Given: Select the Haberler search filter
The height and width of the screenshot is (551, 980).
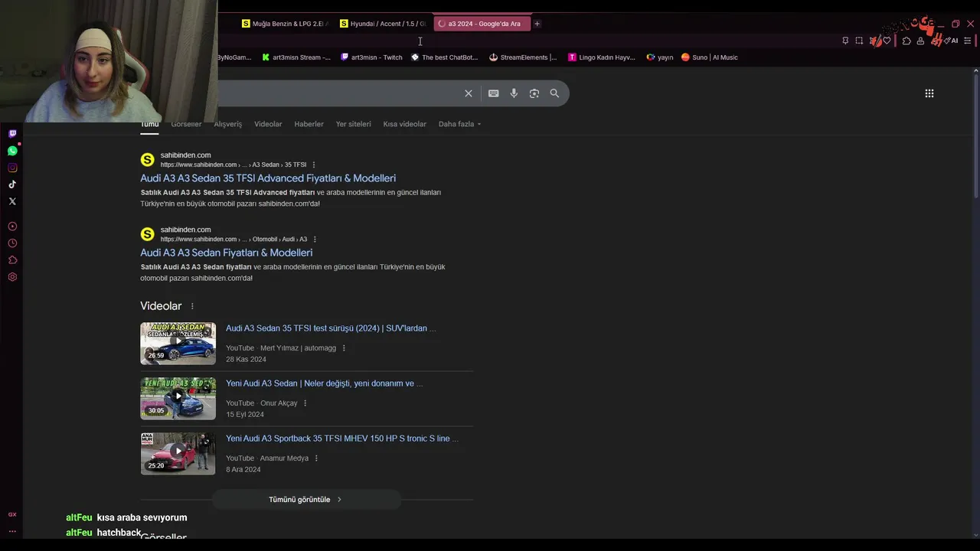Looking at the screenshot, I should click(309, 124).
